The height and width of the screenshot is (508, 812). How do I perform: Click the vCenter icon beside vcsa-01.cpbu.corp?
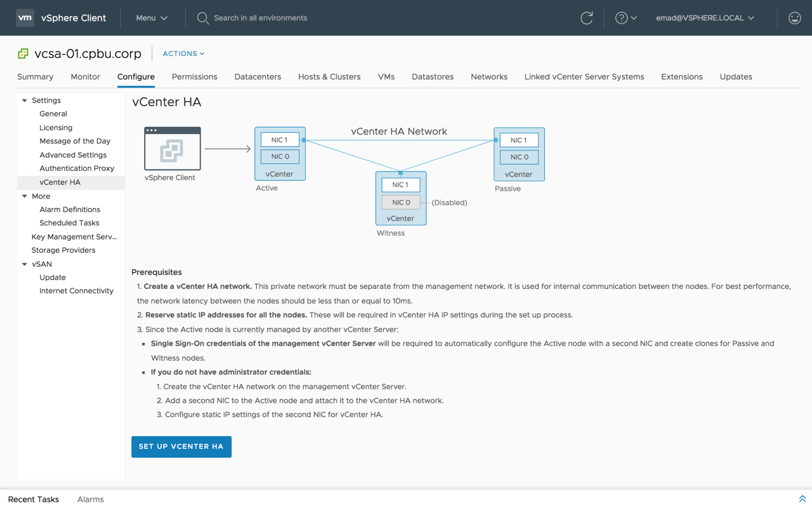click(x=23, y=54)
